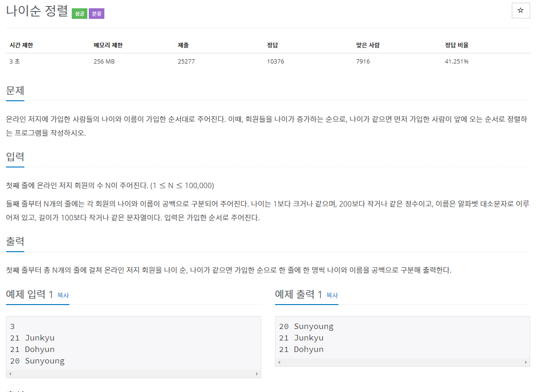The image size is (544, 392).
Task: Click '21 Junkyu' in example input
Action: pyautogui.click(x=32, y=338)
